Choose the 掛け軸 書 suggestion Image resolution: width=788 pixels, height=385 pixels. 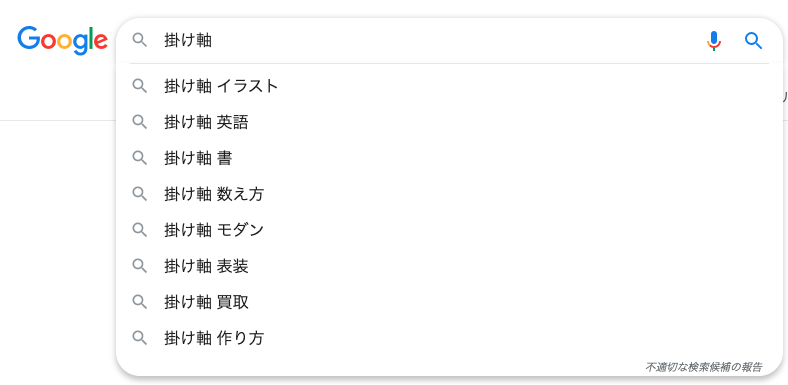click(x=449, y=158)
